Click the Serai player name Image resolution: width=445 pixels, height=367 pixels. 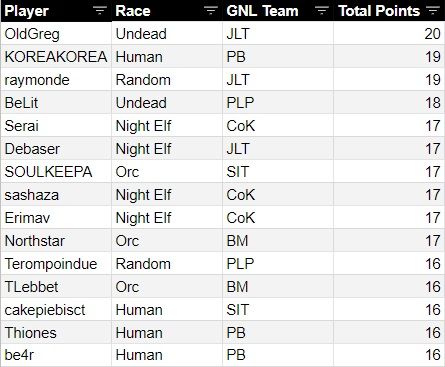pos(22,126)
